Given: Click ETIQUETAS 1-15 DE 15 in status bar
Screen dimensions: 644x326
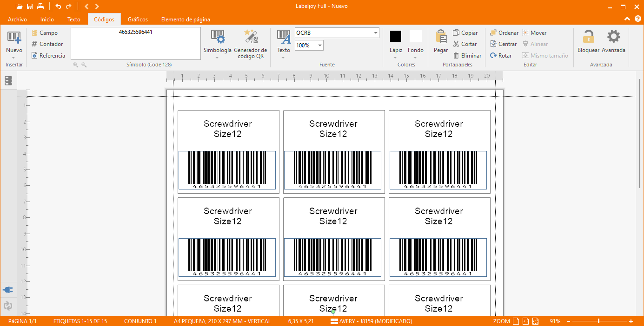Looking at the screenshot, I should [80, 321].
